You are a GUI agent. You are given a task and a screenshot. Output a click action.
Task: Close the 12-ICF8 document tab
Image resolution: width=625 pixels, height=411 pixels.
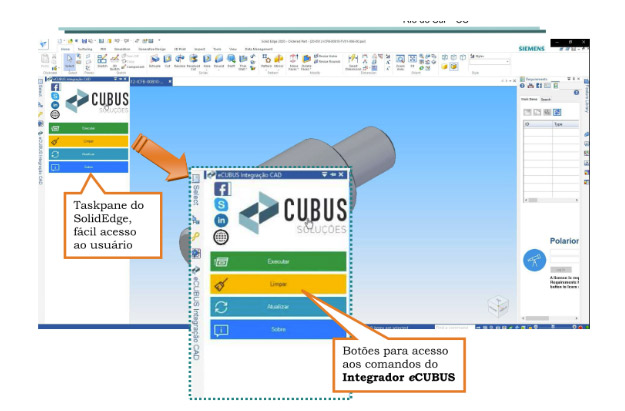[170, 81]
